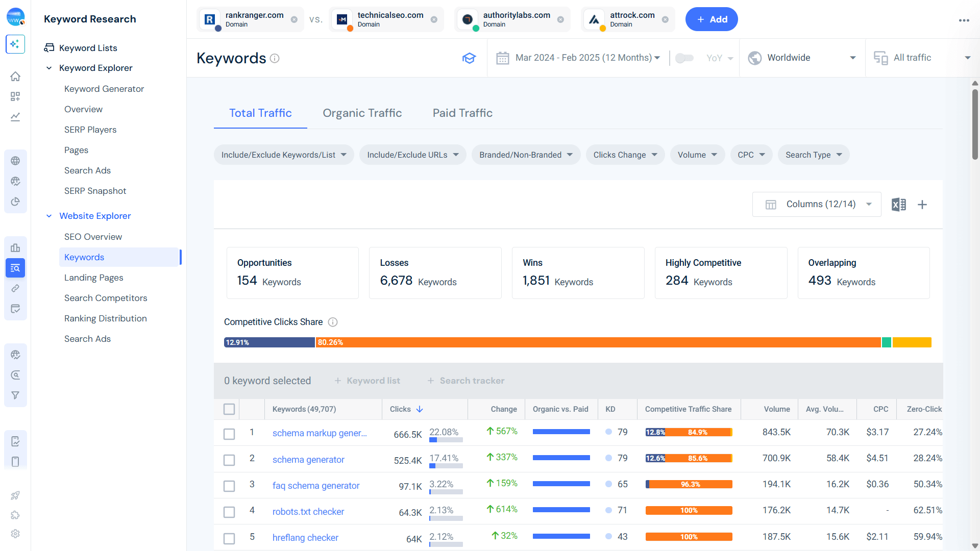980x551 pixels.
Task: Select all keywords via header checkbox
Action: 229,409
